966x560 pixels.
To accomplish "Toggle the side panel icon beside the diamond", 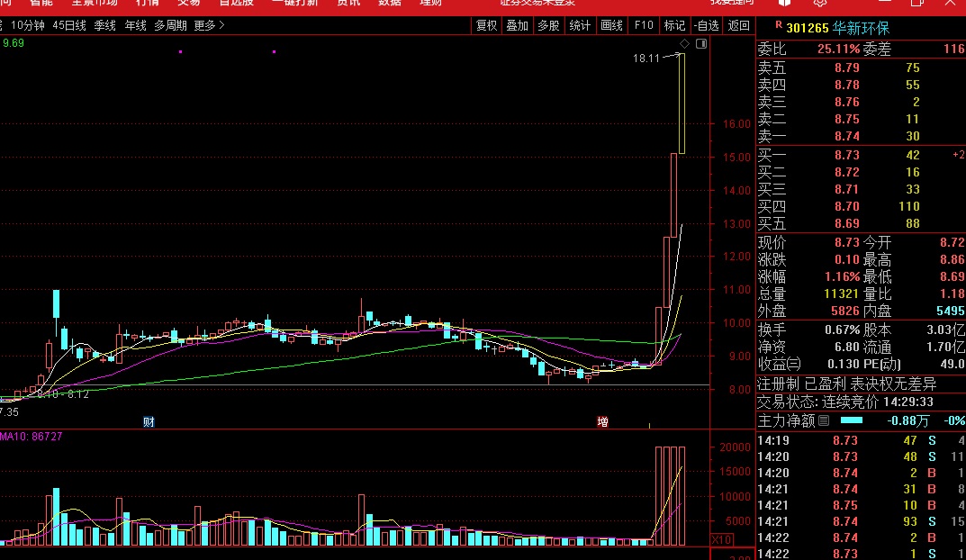I will [x=701, y=44].
